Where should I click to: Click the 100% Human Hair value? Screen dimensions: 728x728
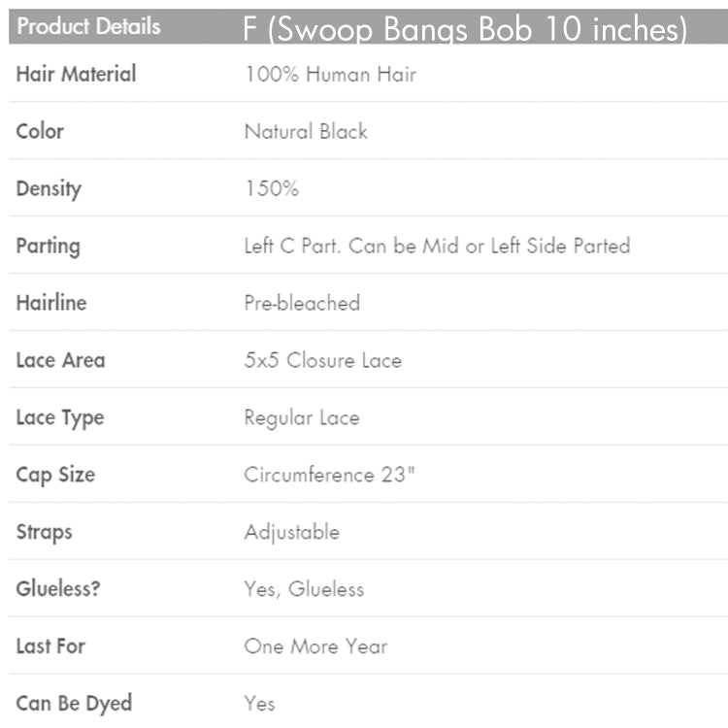(330, 74)
